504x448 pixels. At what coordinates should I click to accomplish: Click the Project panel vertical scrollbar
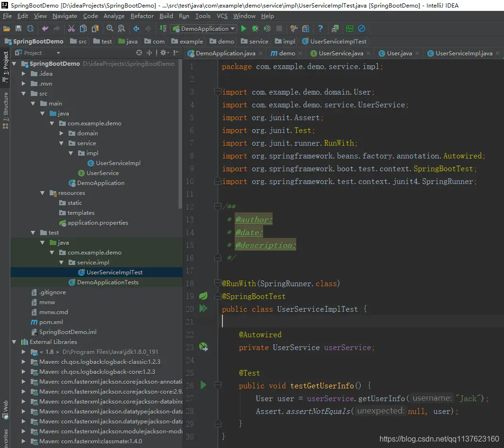(181, 133)
